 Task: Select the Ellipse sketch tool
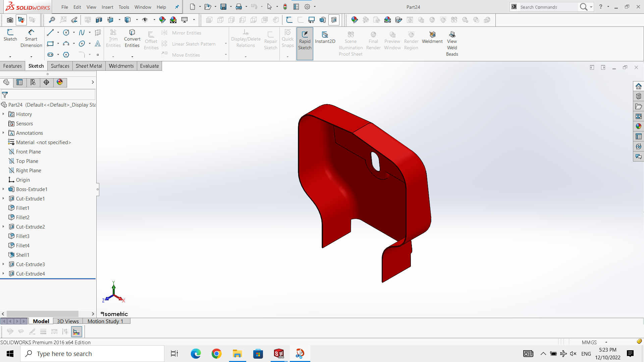(82, 44)
